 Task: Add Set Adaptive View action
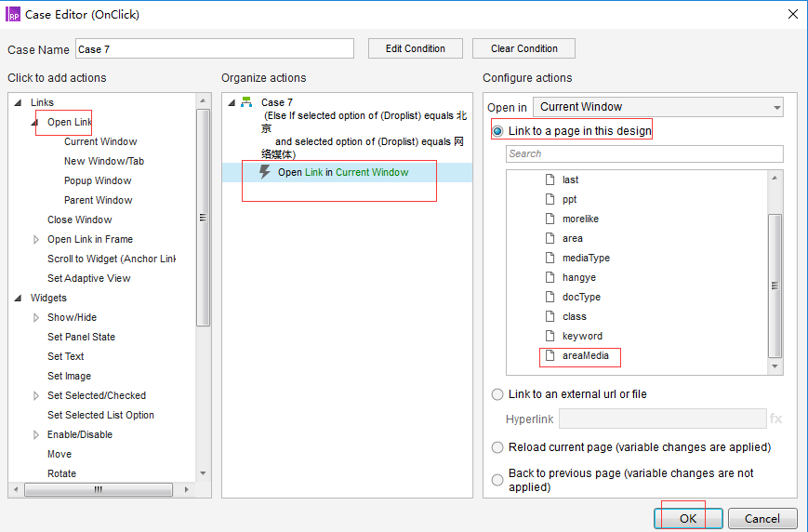coord(88,278)
